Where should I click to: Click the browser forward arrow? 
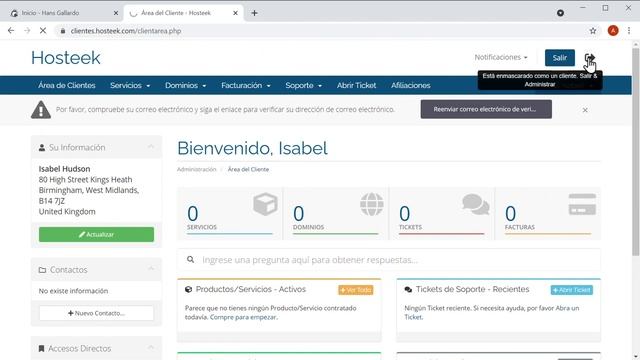pos(27,31)
